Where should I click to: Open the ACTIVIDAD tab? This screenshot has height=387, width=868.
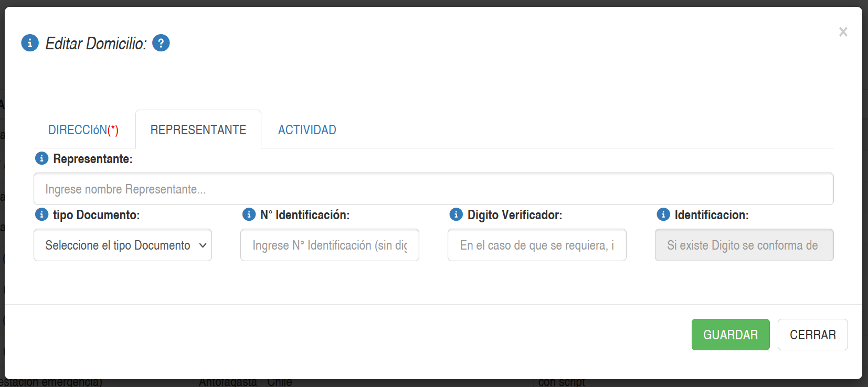[307, 130]
